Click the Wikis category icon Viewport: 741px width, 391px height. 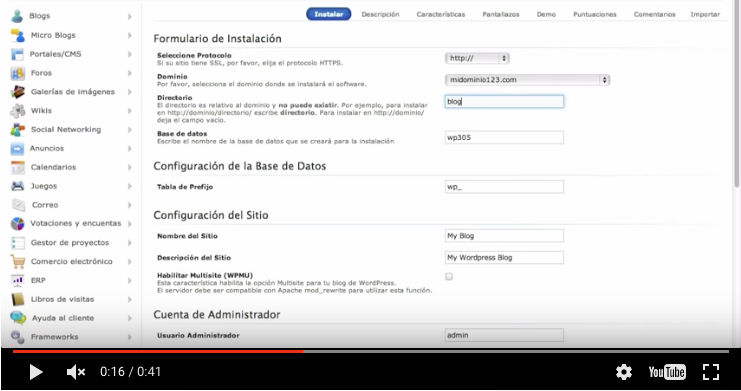(x=17, y=110)
